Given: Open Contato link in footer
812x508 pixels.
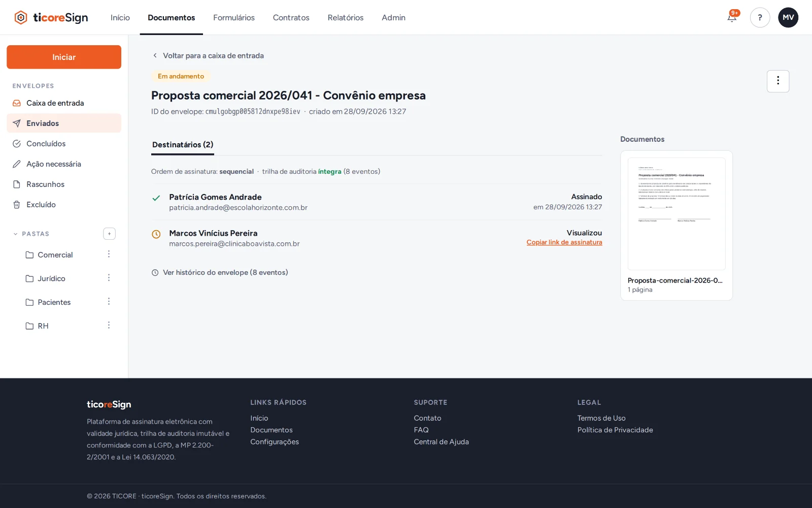Looking at the screenshot, I should pos(427,418).
